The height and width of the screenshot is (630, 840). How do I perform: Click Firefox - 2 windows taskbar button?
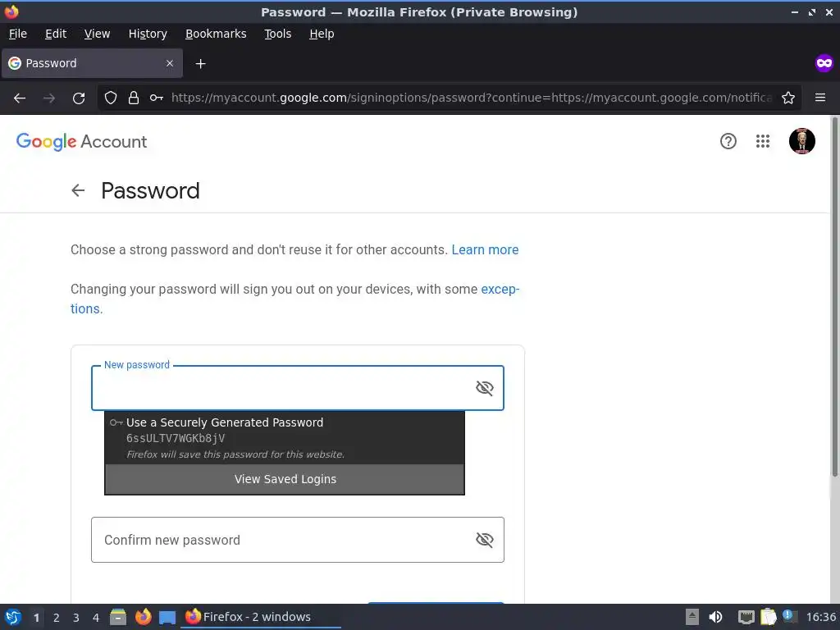262,617
